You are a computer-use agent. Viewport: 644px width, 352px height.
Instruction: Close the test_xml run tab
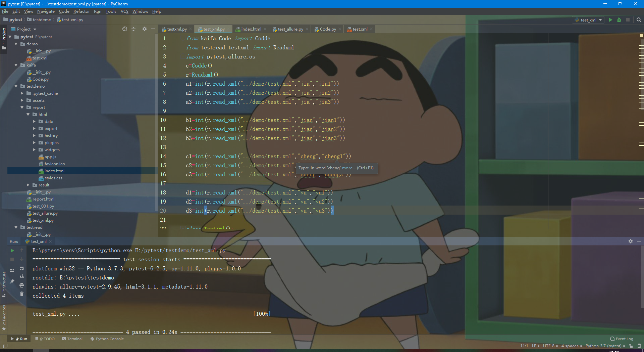coord(50,241)
